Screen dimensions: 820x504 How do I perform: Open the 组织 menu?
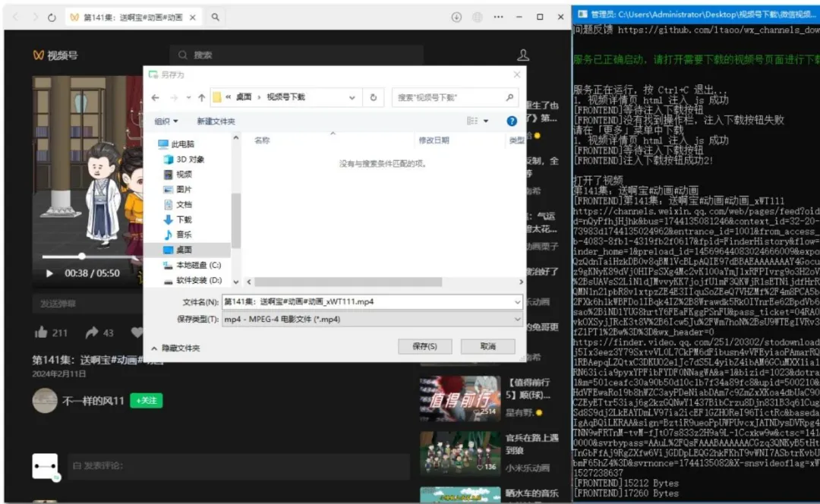tap(166, 121)
